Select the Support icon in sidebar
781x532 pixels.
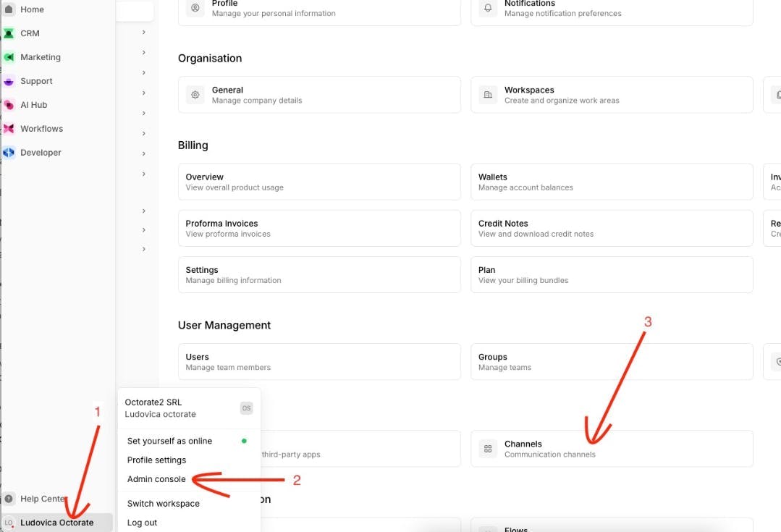pos(9,81)
